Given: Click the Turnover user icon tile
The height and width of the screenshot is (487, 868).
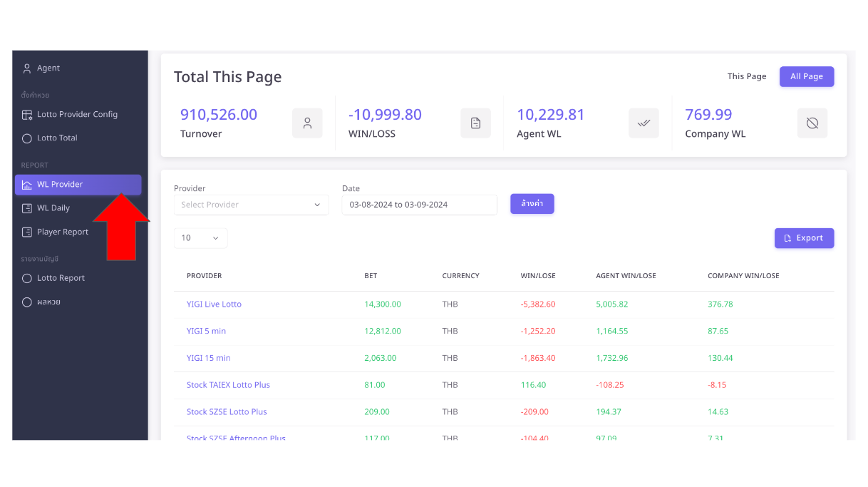Looking at the screenshot, I should pos(307,123).
